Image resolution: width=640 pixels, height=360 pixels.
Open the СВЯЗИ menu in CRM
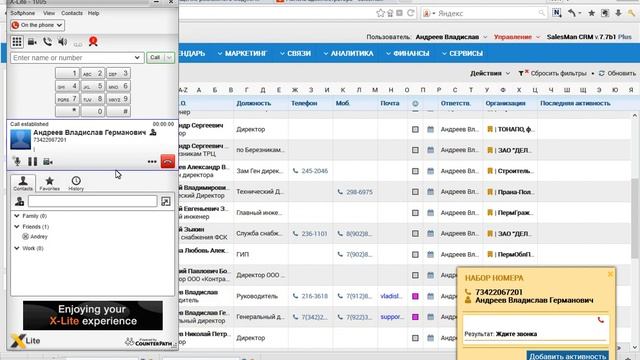pyautogui.click(x=296, y=53)
